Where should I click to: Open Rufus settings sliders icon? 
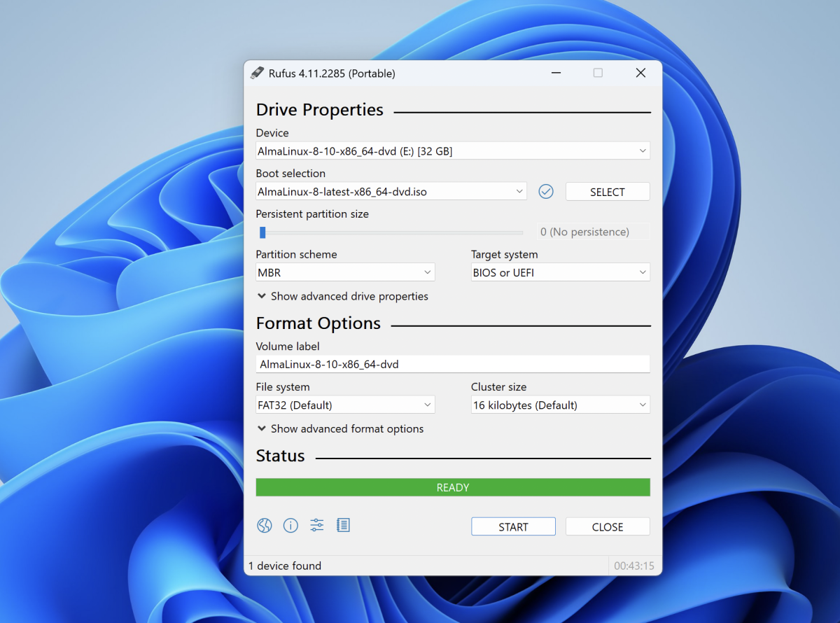(x=317, y=526)
